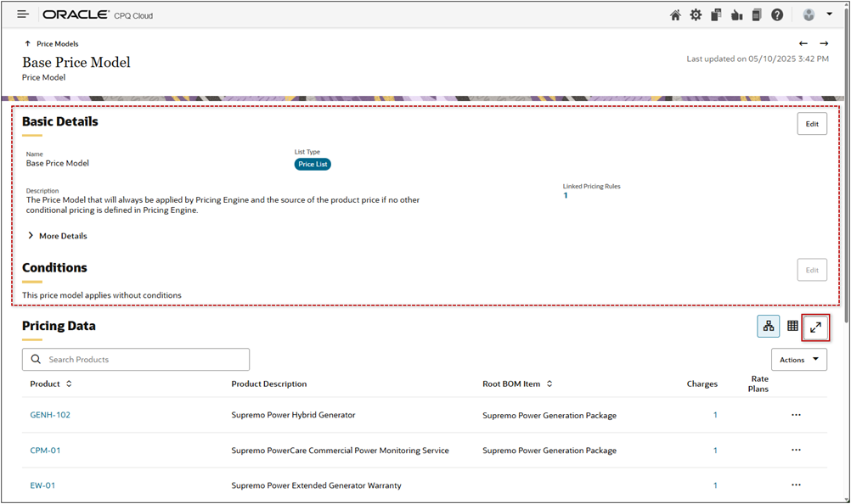Click the Search Products field
851x504 pixels.
pos(136,360)
